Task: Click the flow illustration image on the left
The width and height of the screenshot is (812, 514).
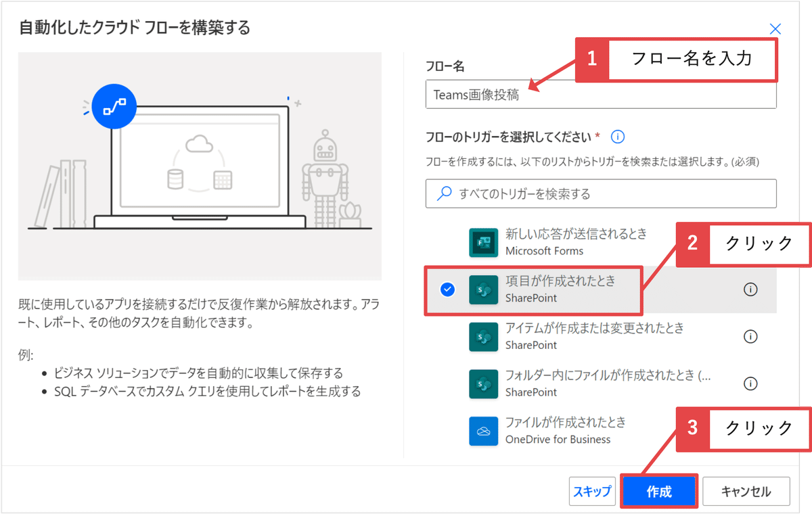Action: point(200,166)
